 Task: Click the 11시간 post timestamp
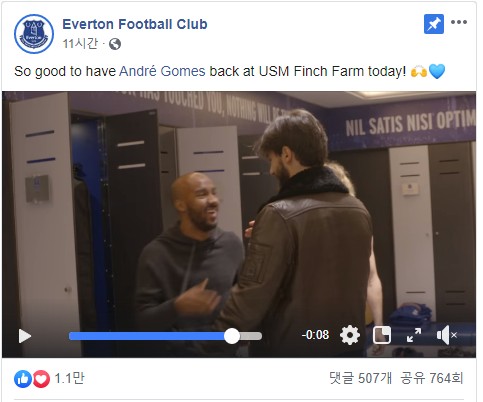(x=80, y=44)
